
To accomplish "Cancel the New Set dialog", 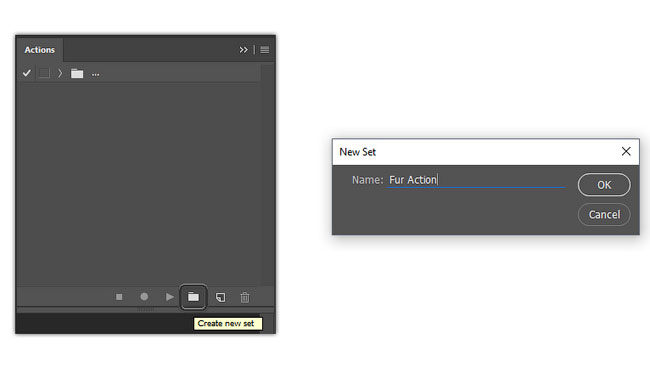I will click(604, 215).
